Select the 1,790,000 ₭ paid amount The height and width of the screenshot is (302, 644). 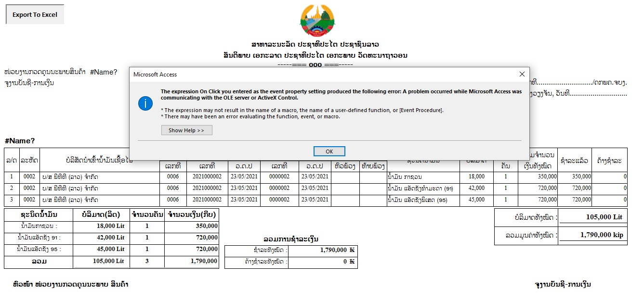(337, 250)
